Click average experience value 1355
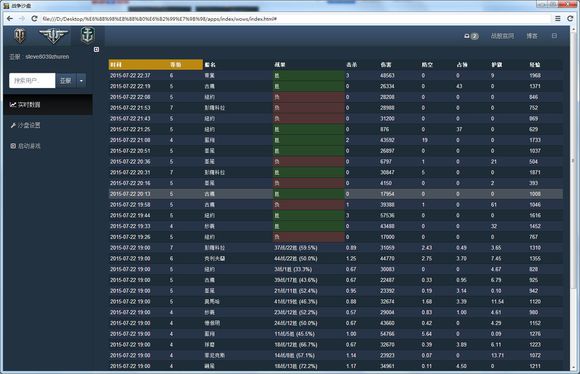Image resolution: width=580 pixels, height=374 pixels. point(535,258)
